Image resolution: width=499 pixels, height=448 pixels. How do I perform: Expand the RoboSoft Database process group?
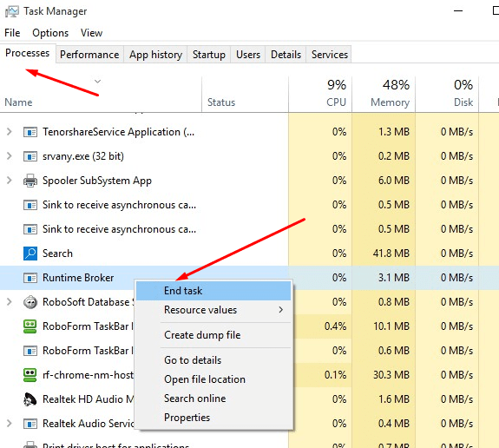tap(10, 302)
